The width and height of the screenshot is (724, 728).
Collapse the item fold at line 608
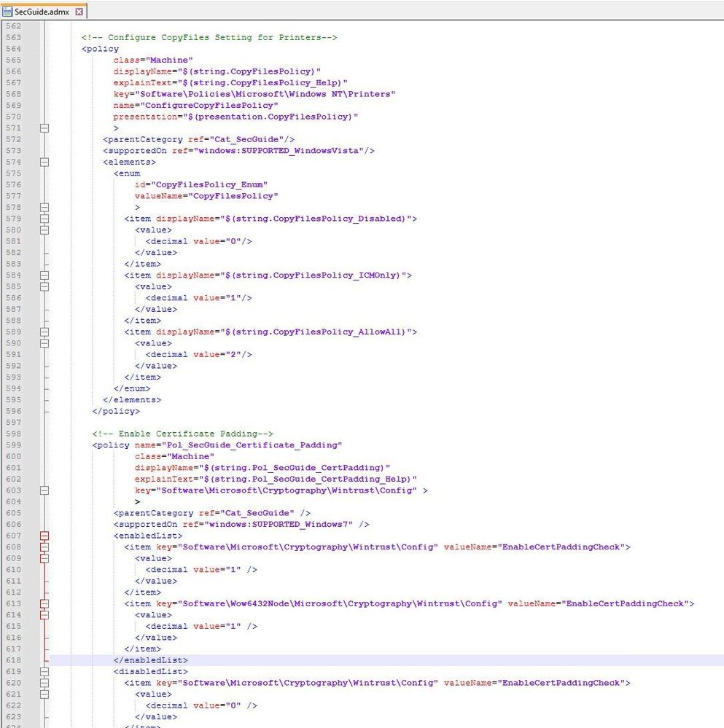pyautogui.click(x=44, y=547)
